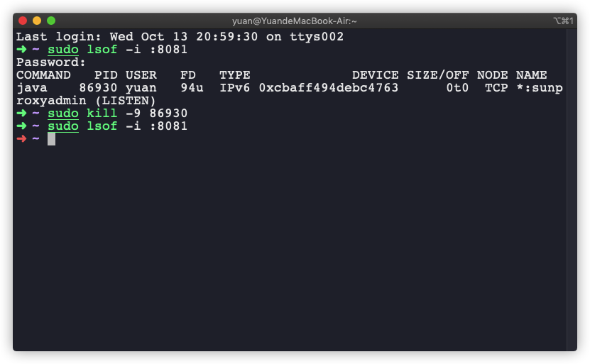Click the COMMAND column header

[x=43, y=75]
